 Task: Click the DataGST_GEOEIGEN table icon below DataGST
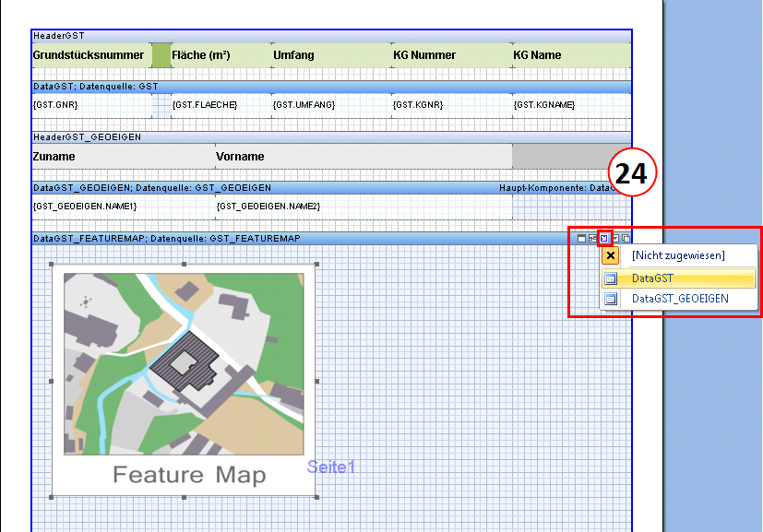[x=611, y=298]
